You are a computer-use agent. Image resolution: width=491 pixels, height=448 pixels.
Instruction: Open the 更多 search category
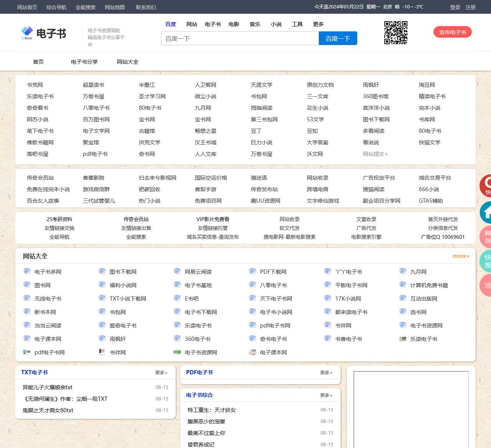(x=318, y=24)
